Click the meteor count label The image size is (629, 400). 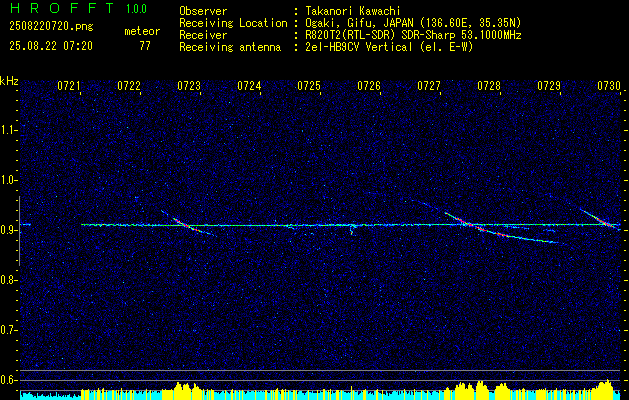[142, 31]
